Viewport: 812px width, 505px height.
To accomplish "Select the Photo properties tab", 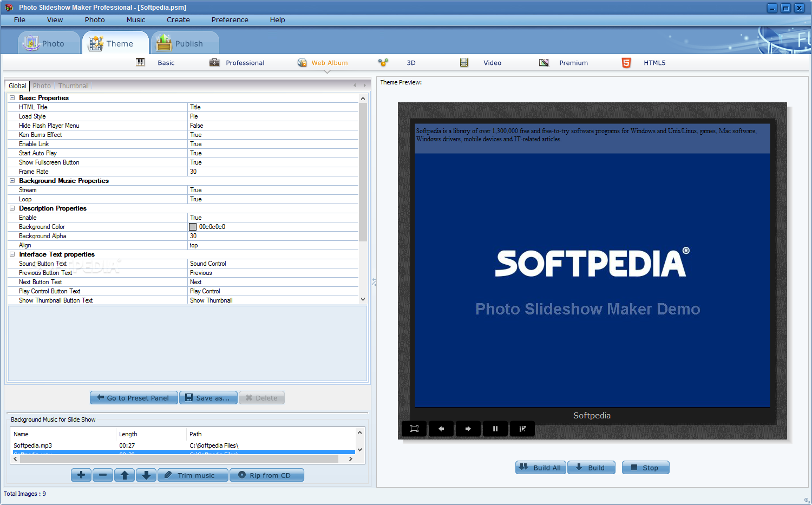I will click(42, 86).
